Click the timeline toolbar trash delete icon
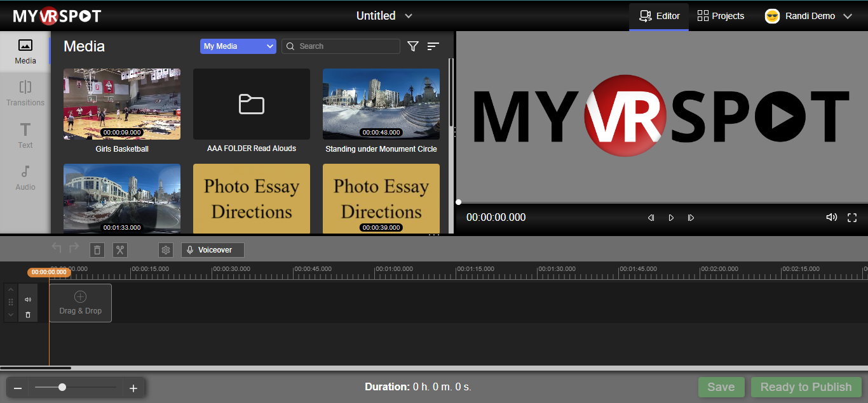Viewport: 868px width, 403px height. pyautogui.click(x=97, y=250)
